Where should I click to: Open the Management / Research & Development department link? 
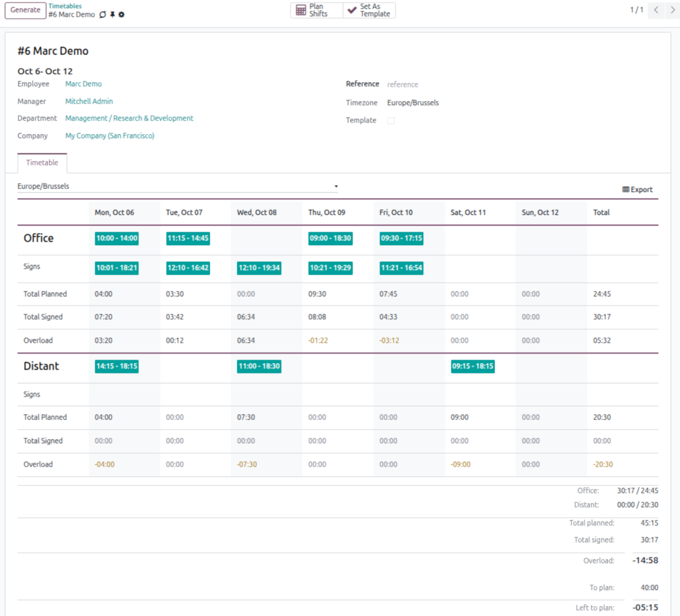click(x=129, y=119)
